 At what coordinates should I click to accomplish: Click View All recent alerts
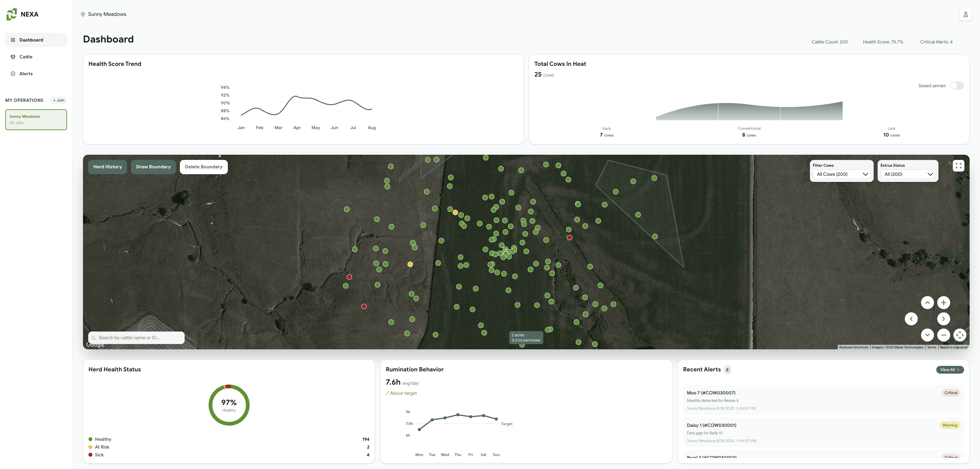949,370
